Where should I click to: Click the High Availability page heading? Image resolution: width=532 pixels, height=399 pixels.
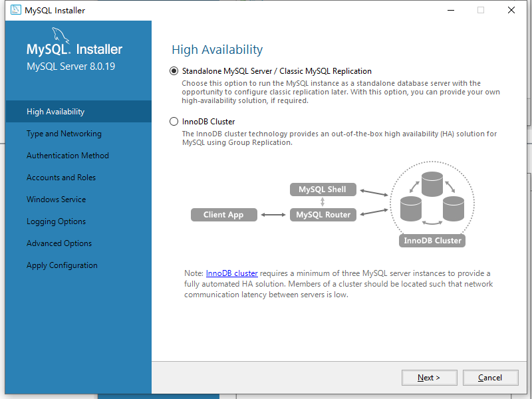tap(217, 50)
